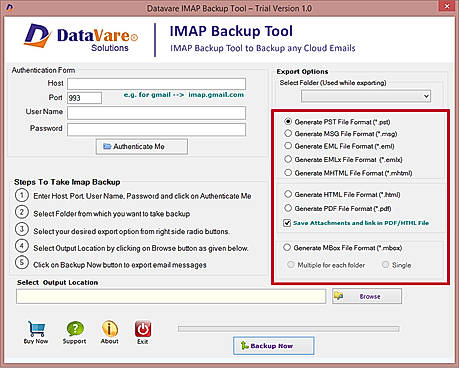This screenshot has width=459, height=368.
Task: Click the Buy Now shopping cart icon
Action: click(36, 329)
